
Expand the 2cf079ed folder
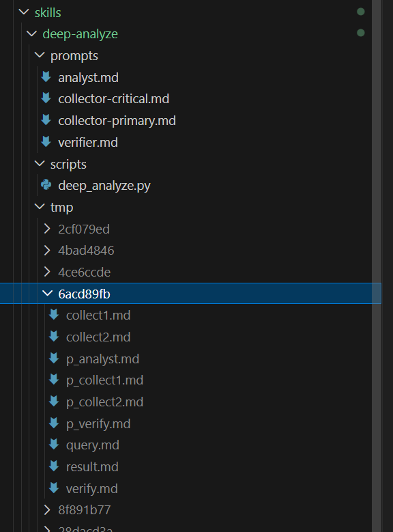pyautogui.click(x=47, y=229)
